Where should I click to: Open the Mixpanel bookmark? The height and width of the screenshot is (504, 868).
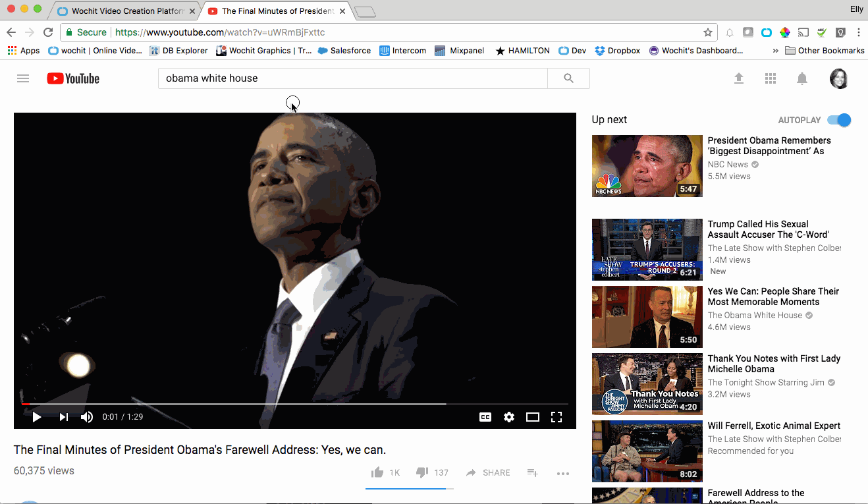(459, 51)
